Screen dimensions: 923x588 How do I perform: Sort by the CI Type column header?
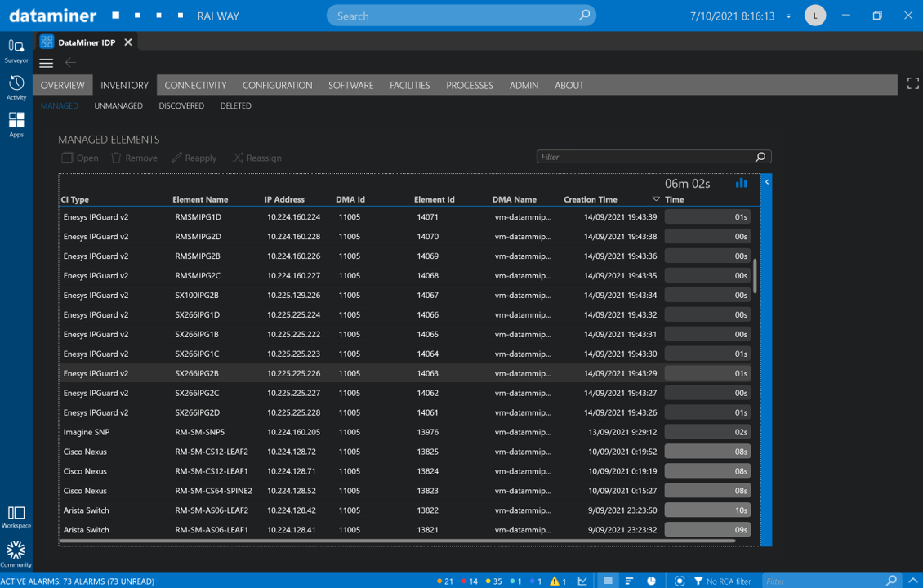pos(75,199)
